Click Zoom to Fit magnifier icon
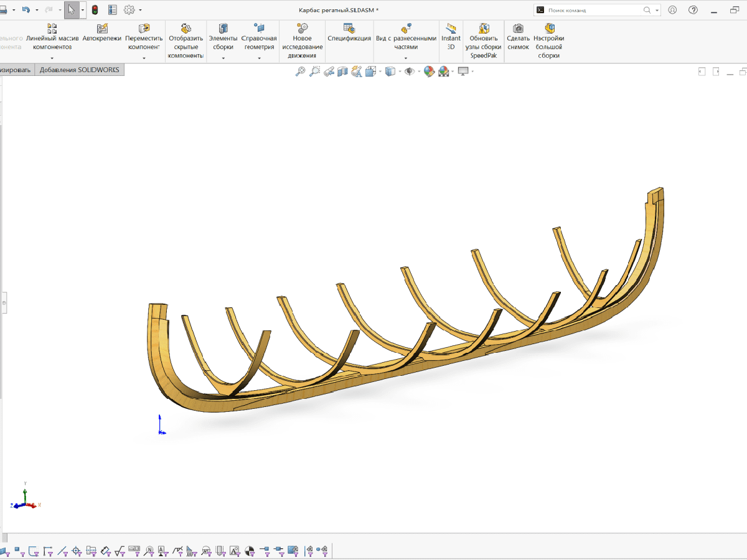747x560 pixels. [x=300, y=72]
